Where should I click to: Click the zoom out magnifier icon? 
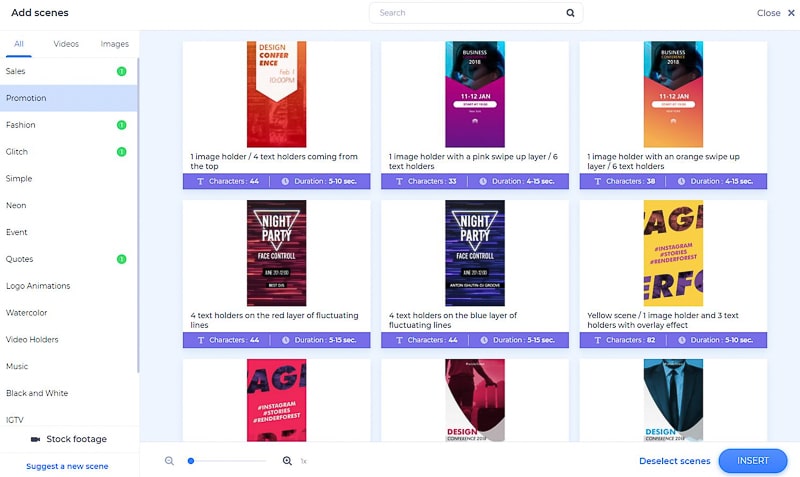169,461
